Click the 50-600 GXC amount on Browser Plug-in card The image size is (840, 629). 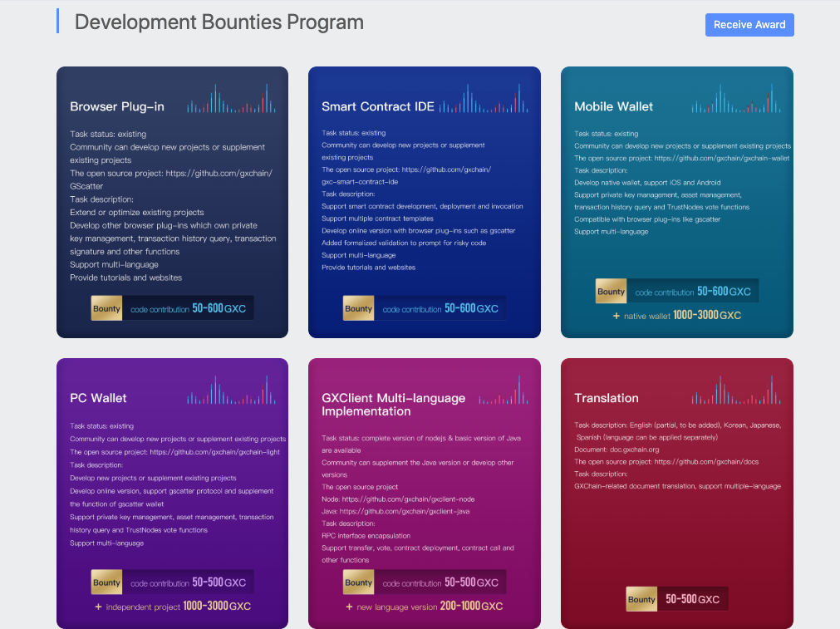click(219, 308)
